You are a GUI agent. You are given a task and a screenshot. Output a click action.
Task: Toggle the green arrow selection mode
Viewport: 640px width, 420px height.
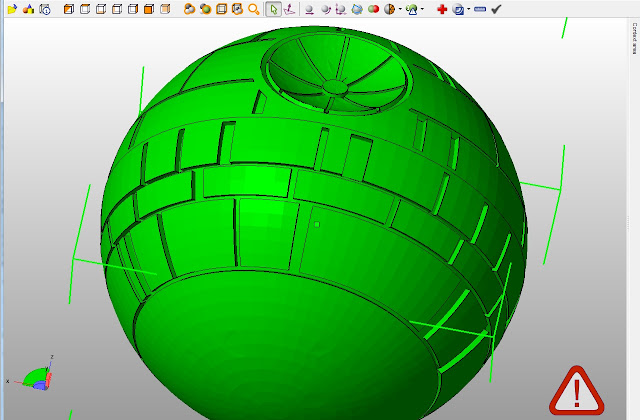[273, 9]
